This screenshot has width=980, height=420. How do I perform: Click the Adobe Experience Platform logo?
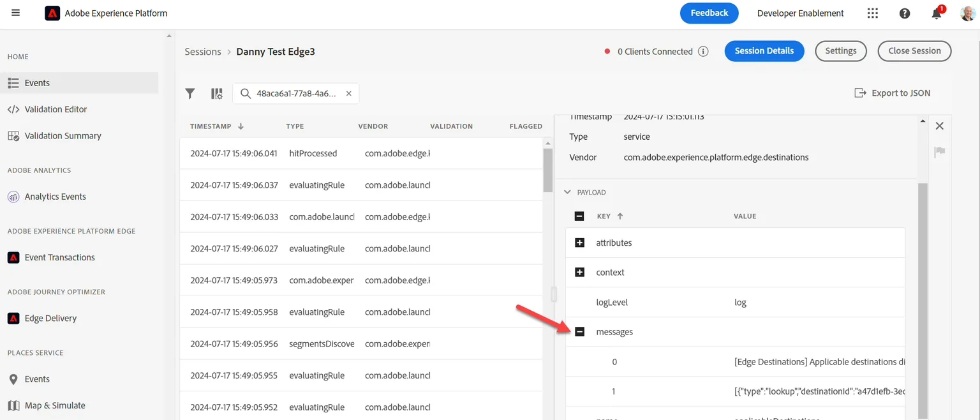pyautogui.click(x=52, y=13)
